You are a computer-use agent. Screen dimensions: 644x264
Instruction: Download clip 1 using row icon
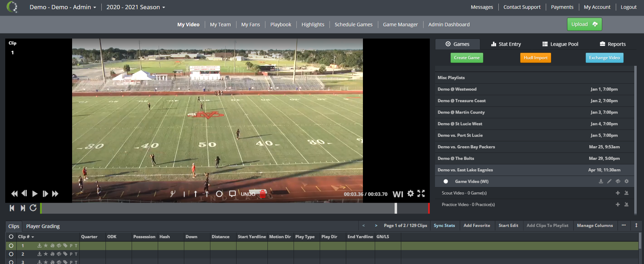tap(39, 246)
